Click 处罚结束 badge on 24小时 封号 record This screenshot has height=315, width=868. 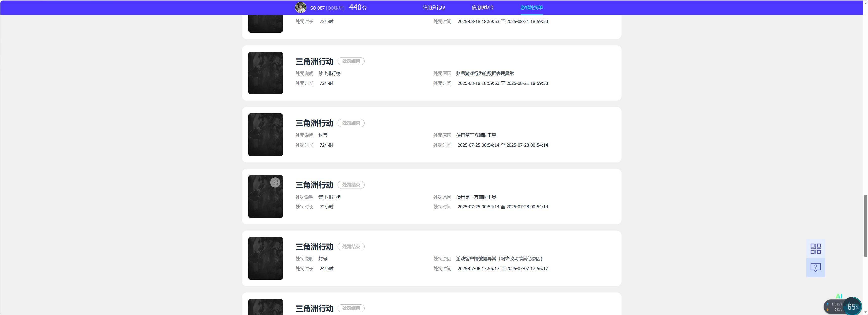[351, 247]
